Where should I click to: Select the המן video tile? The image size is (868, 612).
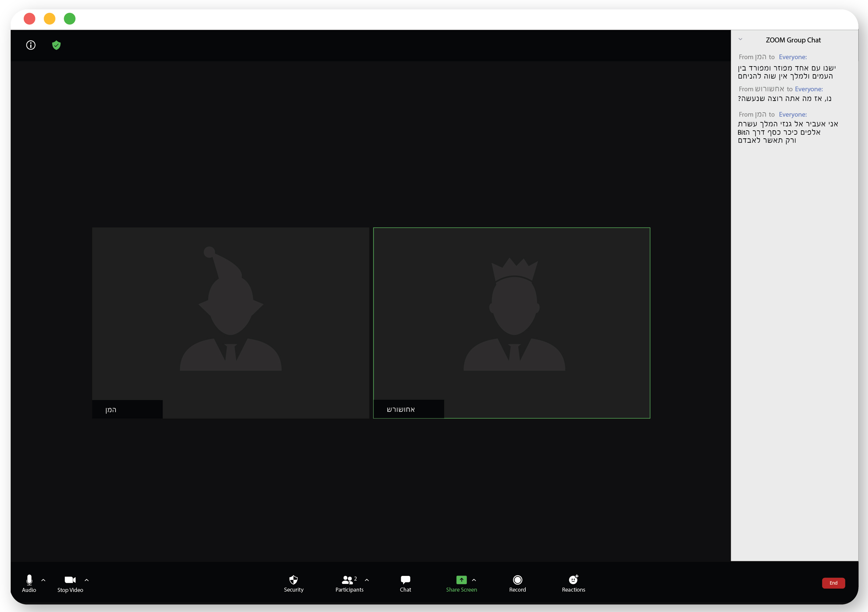pos(230,322)
